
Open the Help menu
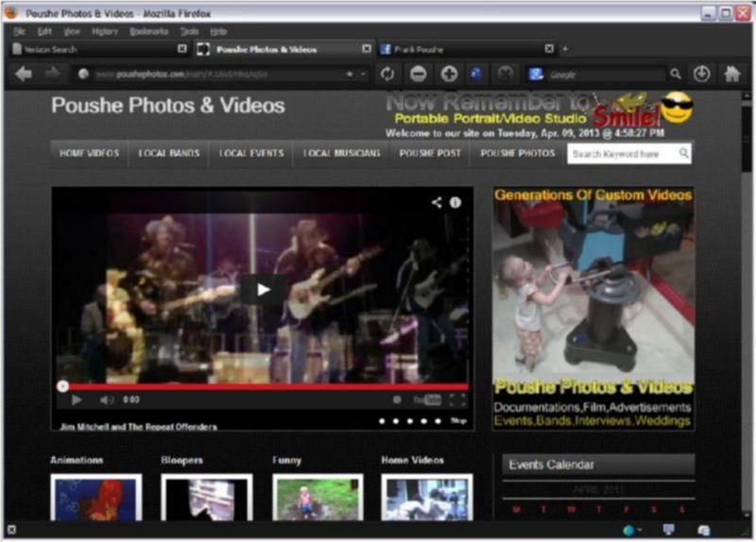pyautogui.click(x=218, y=32)
